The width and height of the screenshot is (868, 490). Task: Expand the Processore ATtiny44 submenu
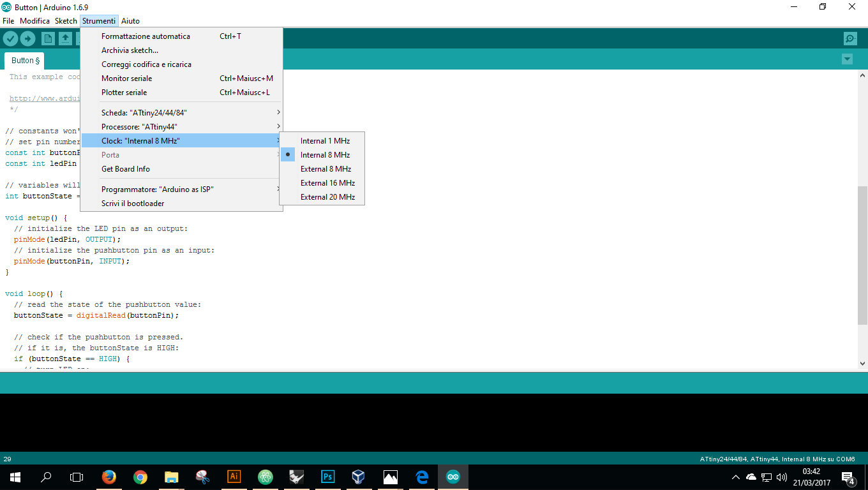181,127
